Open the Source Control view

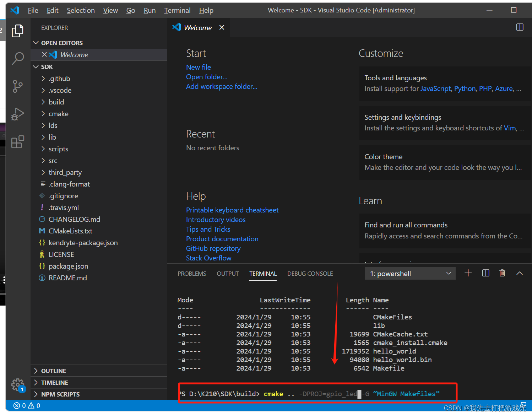click(18, 86)
